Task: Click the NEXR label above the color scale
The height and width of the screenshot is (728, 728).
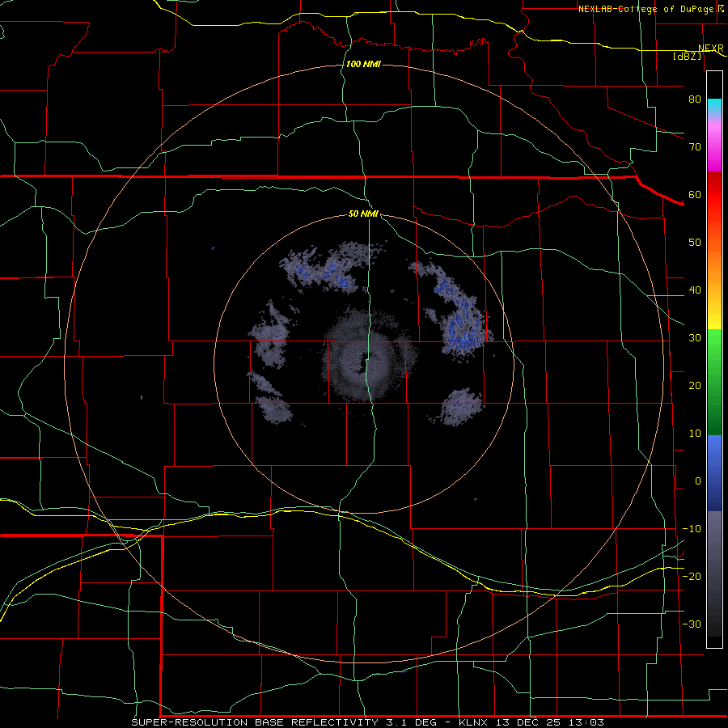Action: (711, 49)
